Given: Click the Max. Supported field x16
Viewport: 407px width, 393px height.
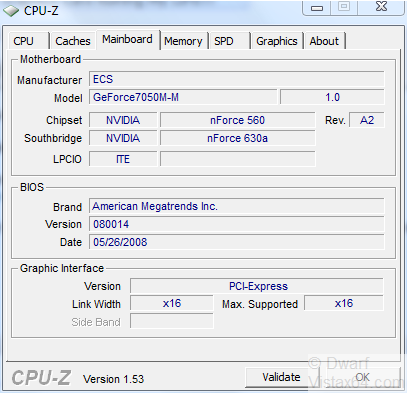Looking at the screenshot, I should pos(344,304).
